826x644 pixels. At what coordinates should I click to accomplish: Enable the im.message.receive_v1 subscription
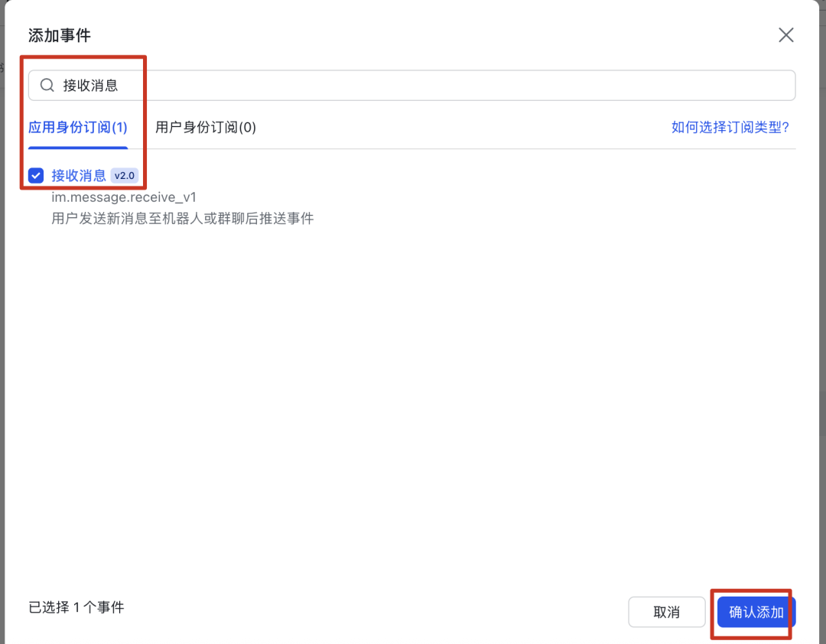[x=35, y=175]
